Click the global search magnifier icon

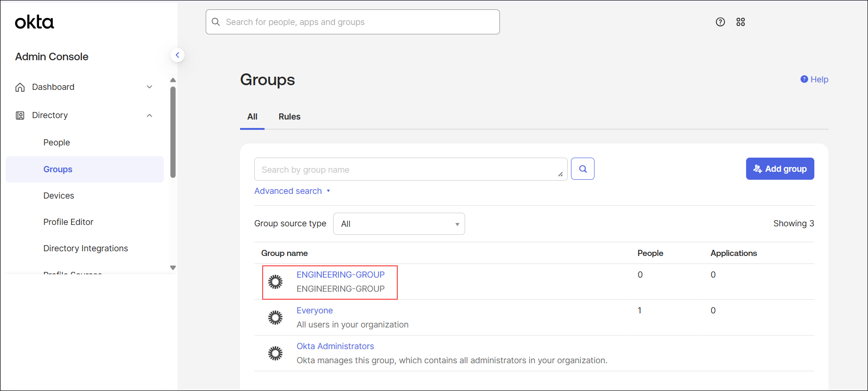point(216,22)
